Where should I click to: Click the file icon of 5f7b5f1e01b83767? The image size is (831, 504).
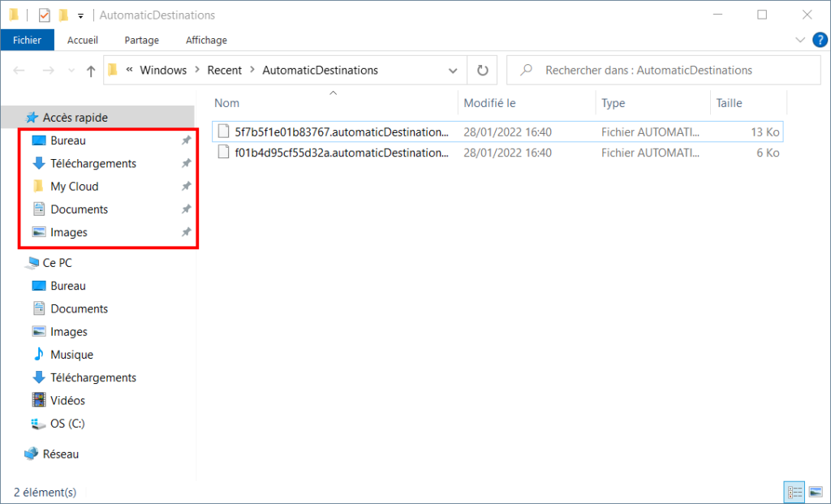(224, 131)
